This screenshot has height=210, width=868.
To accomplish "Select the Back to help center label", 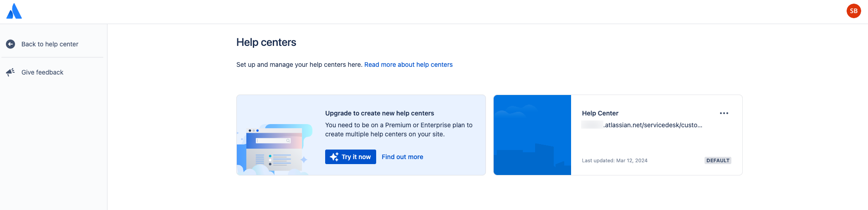I will click(50, 44).
